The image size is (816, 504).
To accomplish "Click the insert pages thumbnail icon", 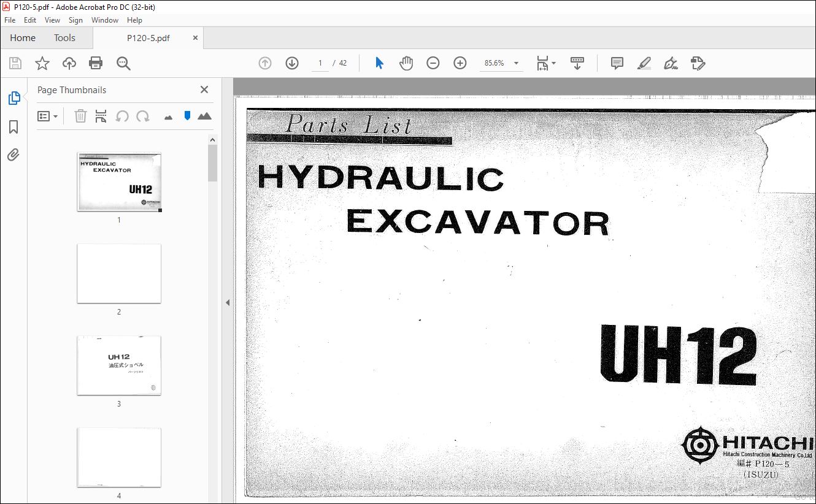I will 101,116.
